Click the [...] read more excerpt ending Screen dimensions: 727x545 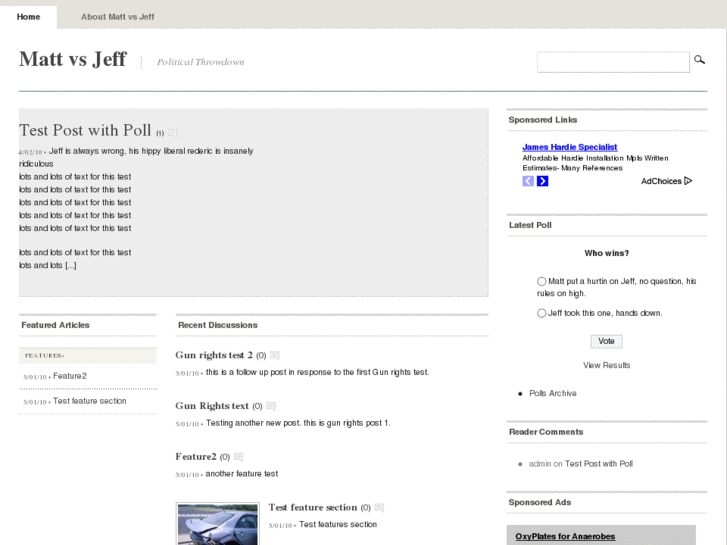pos(70,265)
